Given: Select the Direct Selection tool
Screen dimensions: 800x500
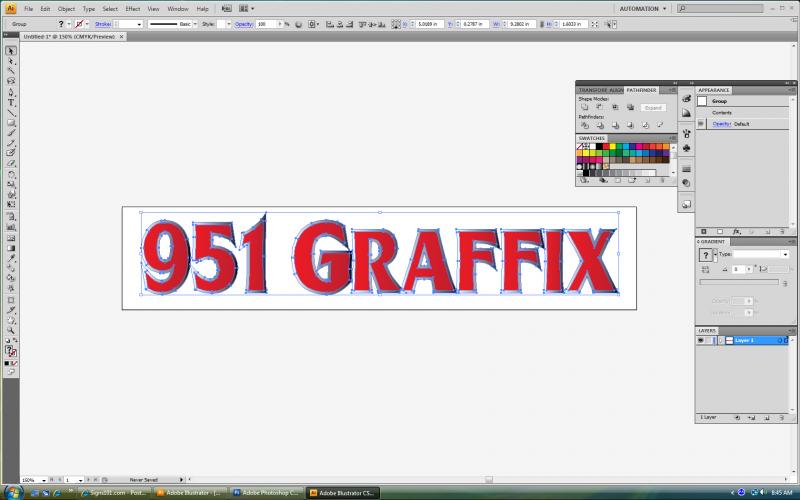Looking at the screenshot, I should pyautogui.click(x=11, y=61).
